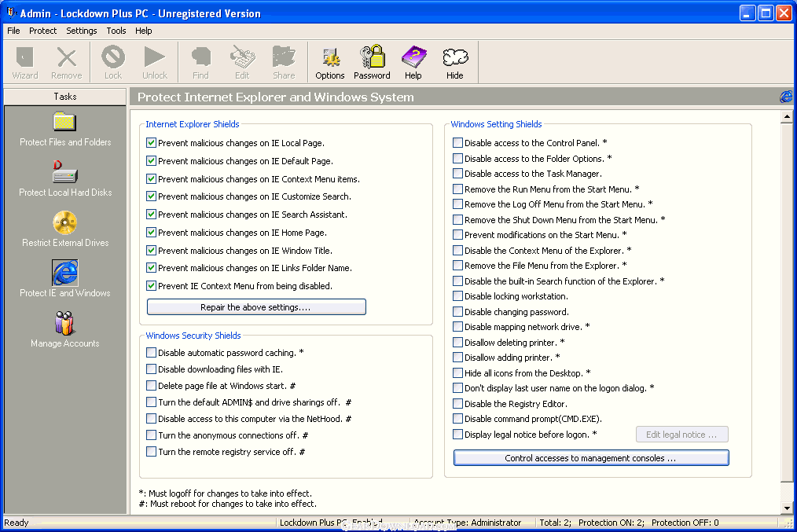Click the 'Internet Explorer Shields' group label

pyautogui.click(x=192, y=124)
